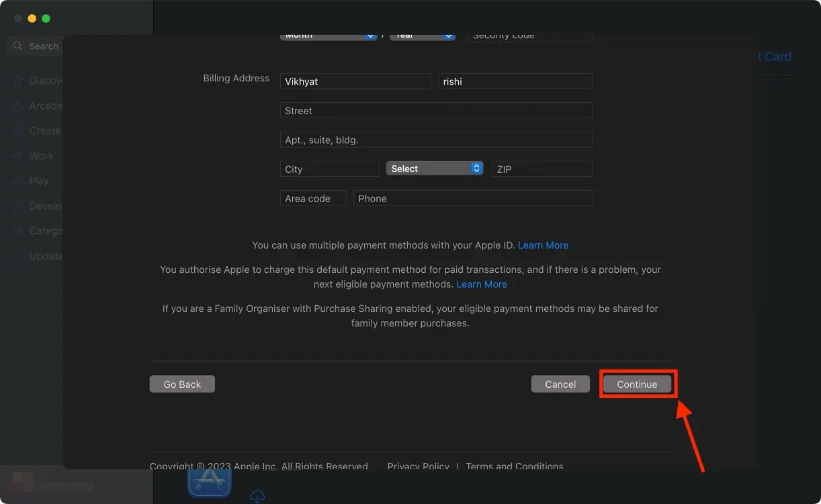This screenshot has height=504, width=821.
Task: Click the App Store app icon thumbnail
Action: [210, 483]
